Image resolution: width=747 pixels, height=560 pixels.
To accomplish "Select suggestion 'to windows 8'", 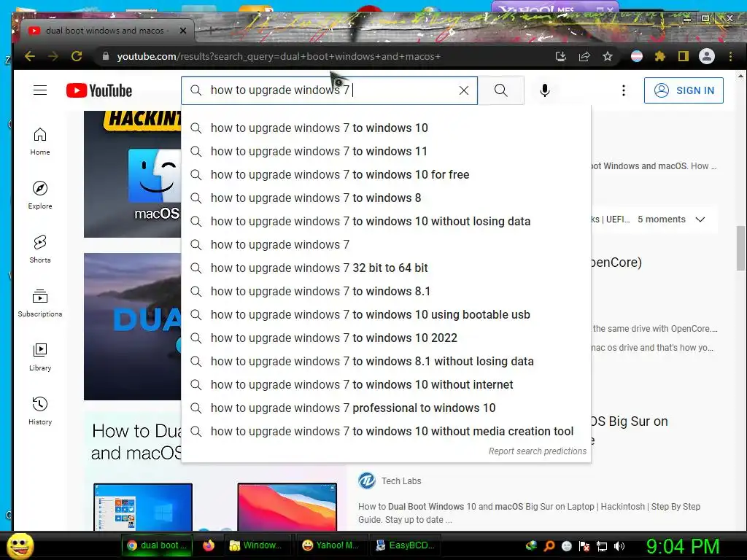I will click(x=386, y=198).
